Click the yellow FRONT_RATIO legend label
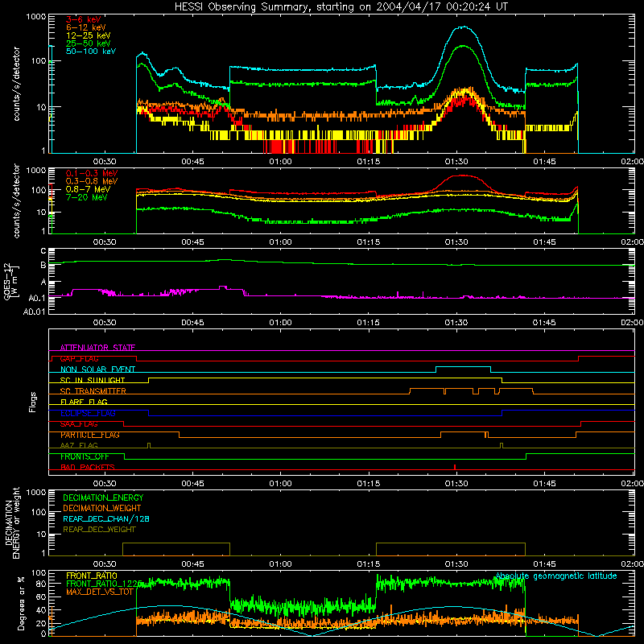This screenshot has width=644, height=644. point(92,576)
